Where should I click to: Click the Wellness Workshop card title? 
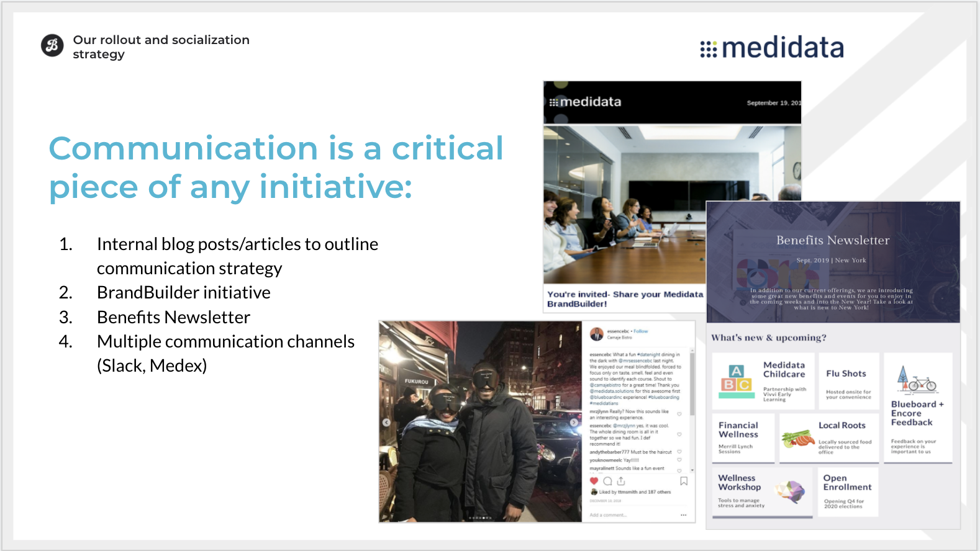pos(739,483)
